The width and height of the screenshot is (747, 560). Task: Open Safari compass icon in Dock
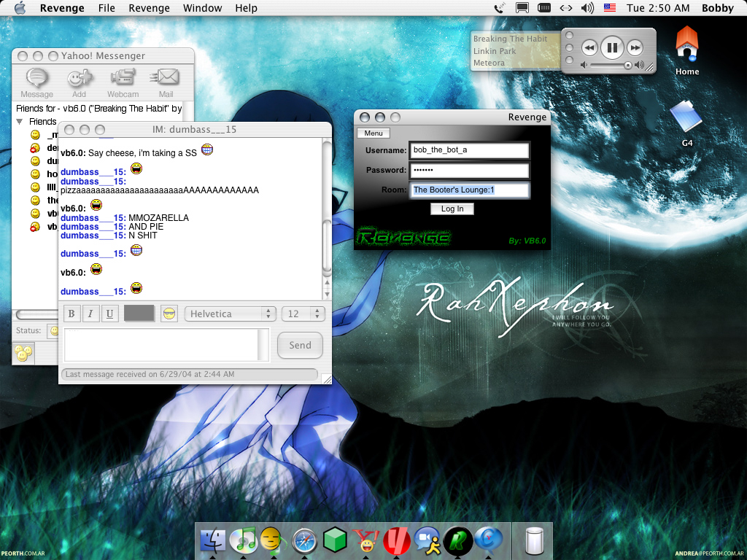(x=304, y=542)
